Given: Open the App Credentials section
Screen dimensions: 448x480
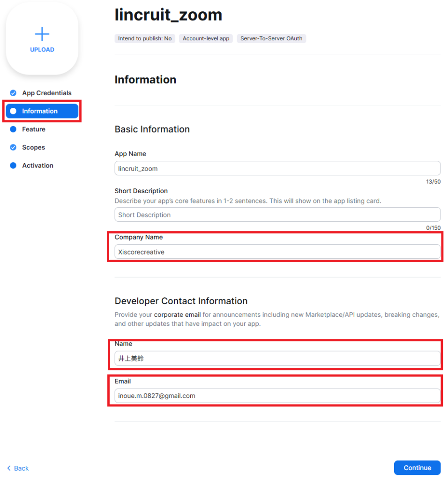Looking at the screenshot, I should click(47, 93).
